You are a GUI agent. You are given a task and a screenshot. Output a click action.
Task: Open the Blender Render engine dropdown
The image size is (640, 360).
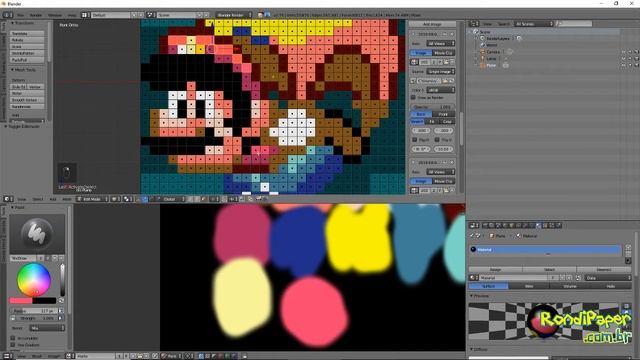click(x=234, y=15)
